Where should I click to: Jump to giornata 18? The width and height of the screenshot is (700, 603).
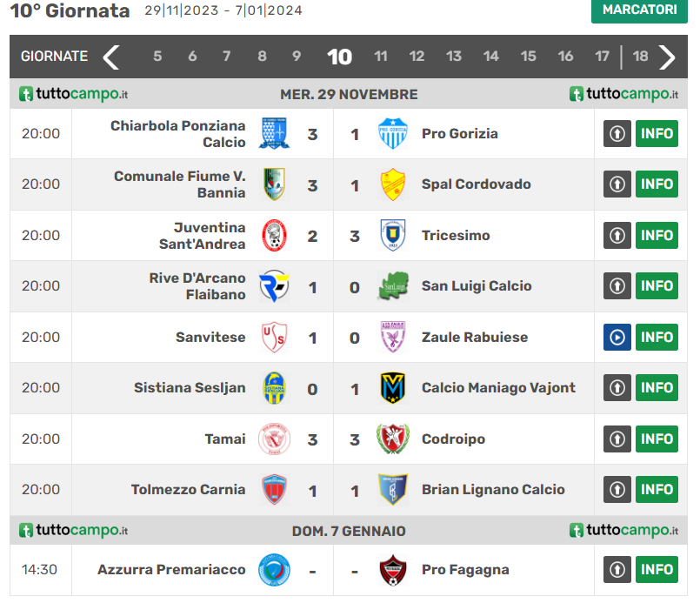point(640,57)
